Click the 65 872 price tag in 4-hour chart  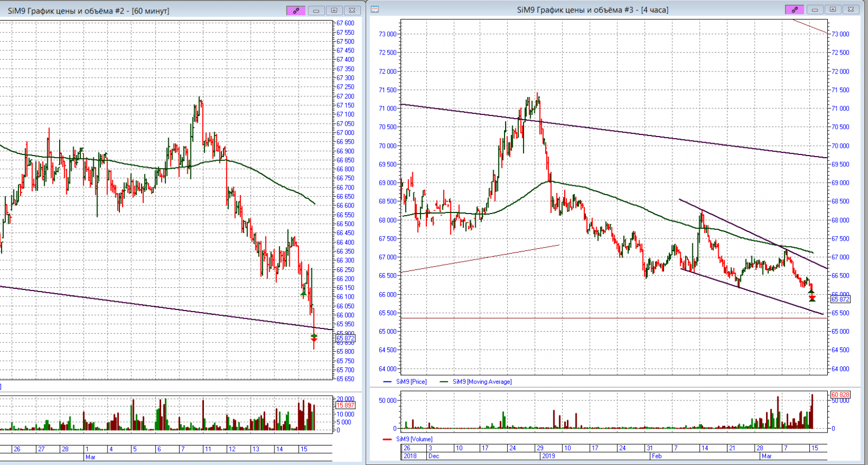[x=840, y=299]
